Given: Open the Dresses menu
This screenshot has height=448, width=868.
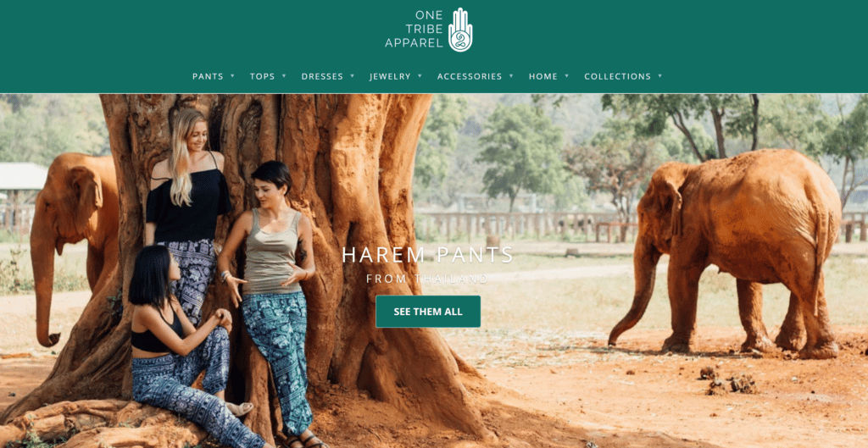Looking at the screenshot, I should point(322,76).
